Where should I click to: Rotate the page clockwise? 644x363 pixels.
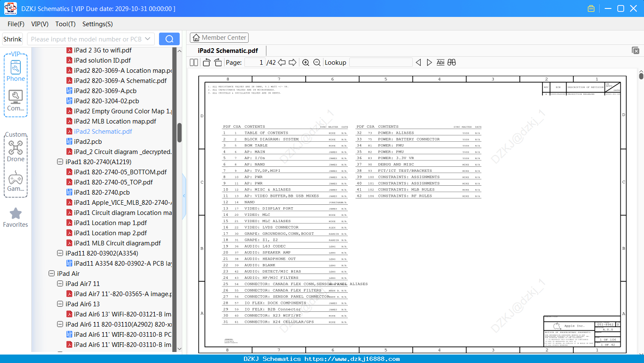pyautogui.click(x=218, y=63)
